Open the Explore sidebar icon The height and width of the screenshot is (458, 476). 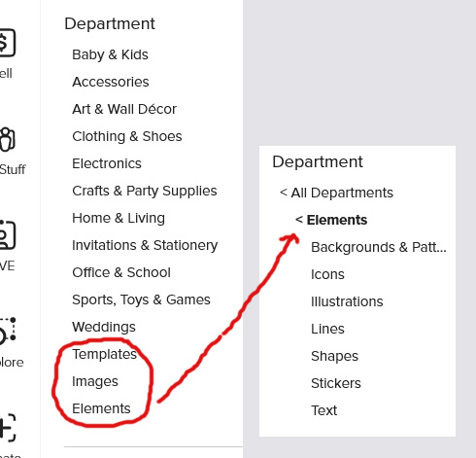[7, 331]
